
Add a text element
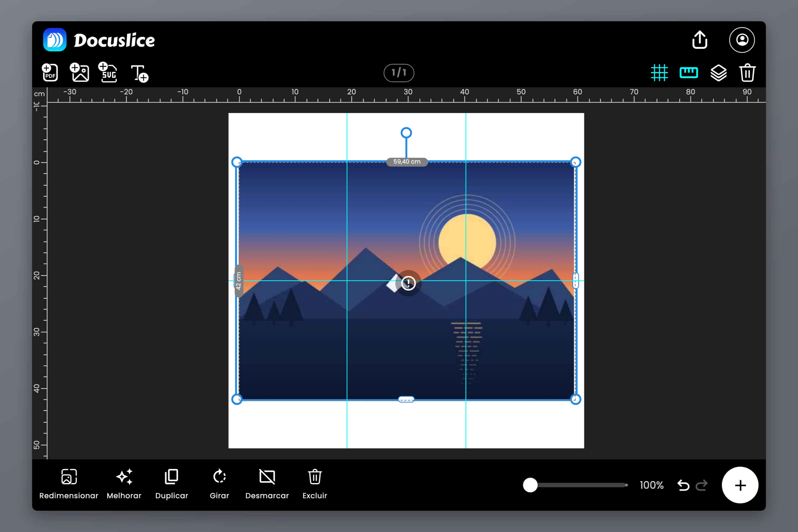click(x=139, y=73)
